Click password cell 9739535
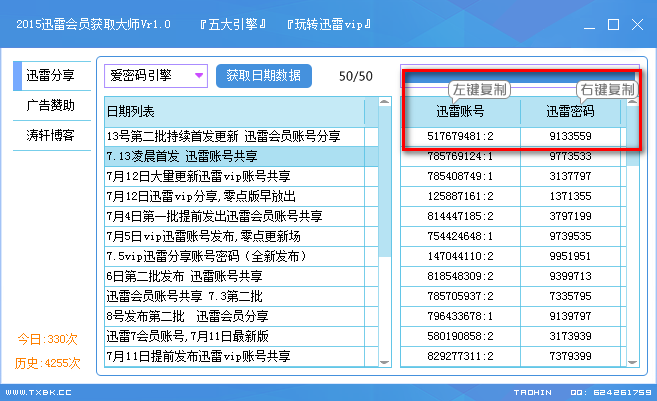The height and width of the screenshot is (401, 657). pos(570,236)
